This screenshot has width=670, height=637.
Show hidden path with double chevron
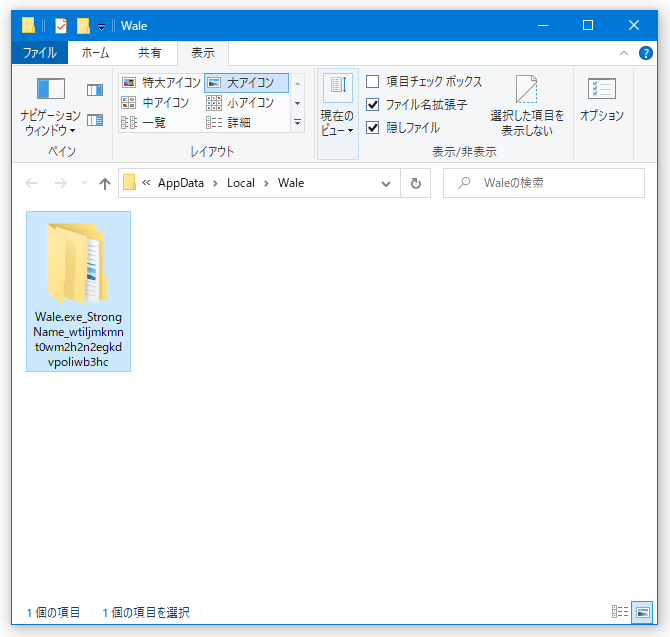click(146, 183)
